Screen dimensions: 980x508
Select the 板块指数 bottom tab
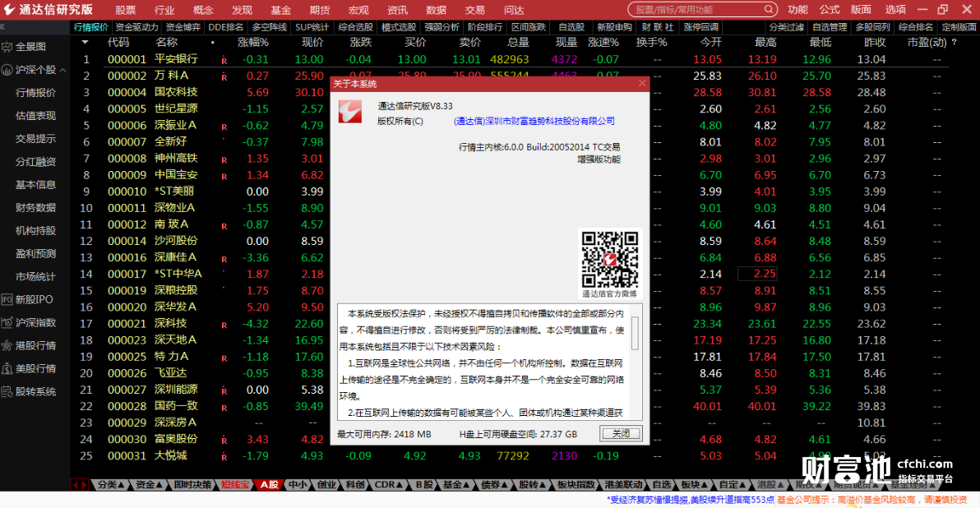click(x=576, y=485)
